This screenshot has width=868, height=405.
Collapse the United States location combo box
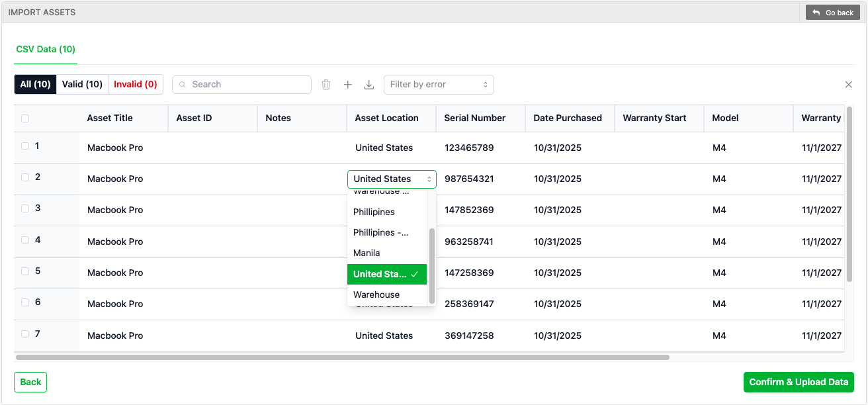coord(391,179)
